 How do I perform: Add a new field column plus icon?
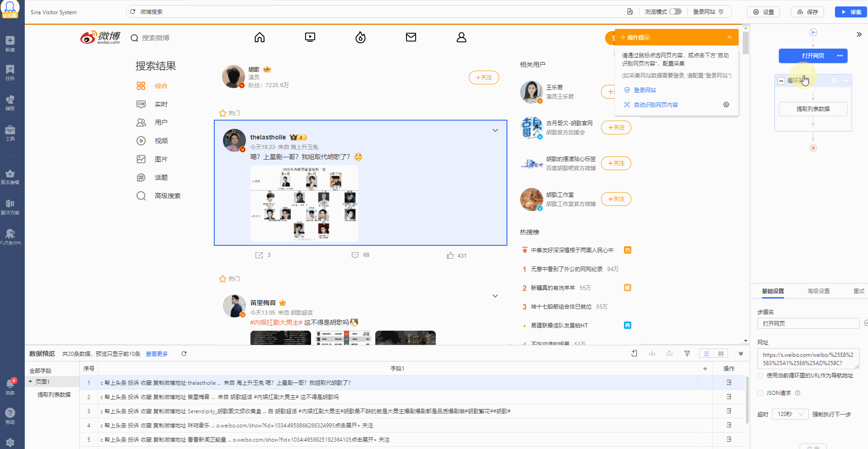705,368
